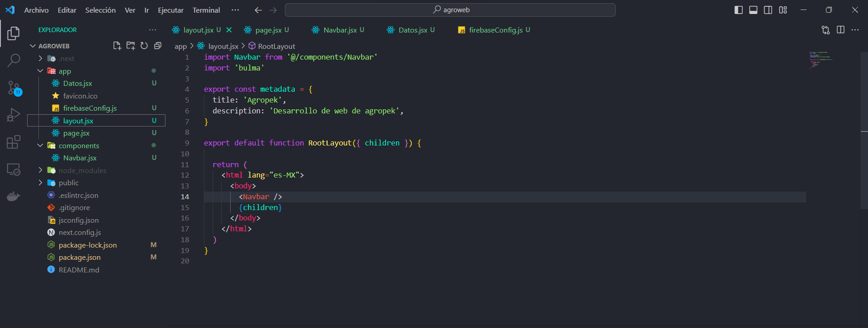Toggle the bottom panel visibility
868x328 pixels.
[x=753, y=10]
